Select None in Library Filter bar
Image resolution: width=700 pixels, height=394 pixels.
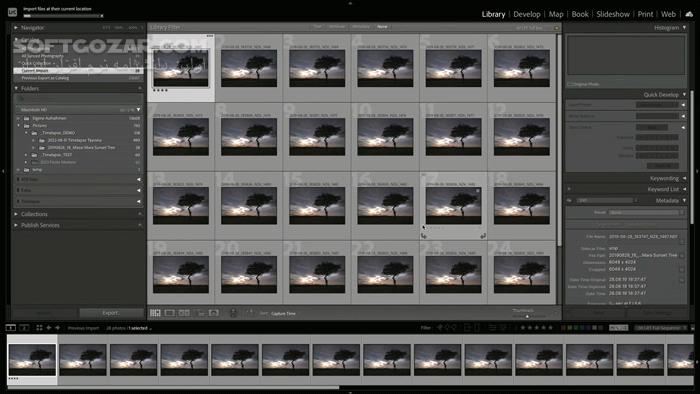coord(382,27)
